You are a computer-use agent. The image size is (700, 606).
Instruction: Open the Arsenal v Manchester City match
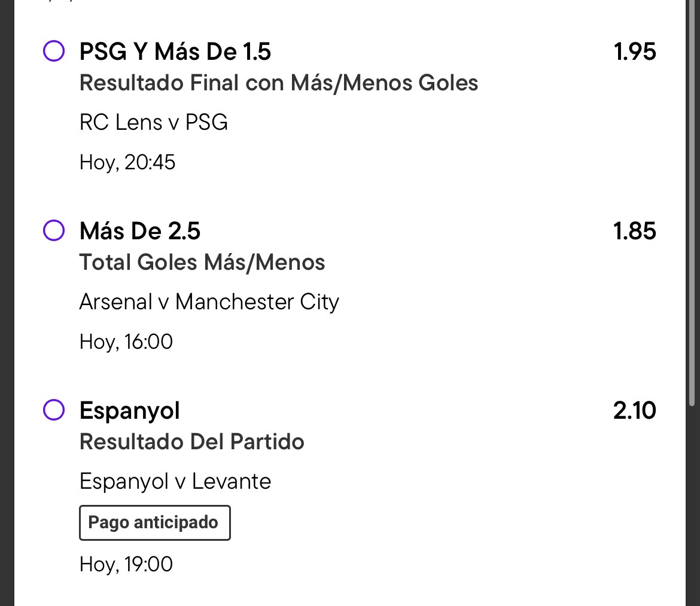tap(209, 302)
